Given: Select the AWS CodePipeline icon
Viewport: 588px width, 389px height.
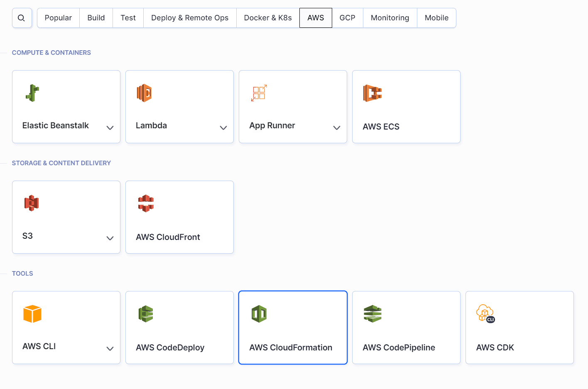Looking at the screenshot, I should [x=372, y=314].
